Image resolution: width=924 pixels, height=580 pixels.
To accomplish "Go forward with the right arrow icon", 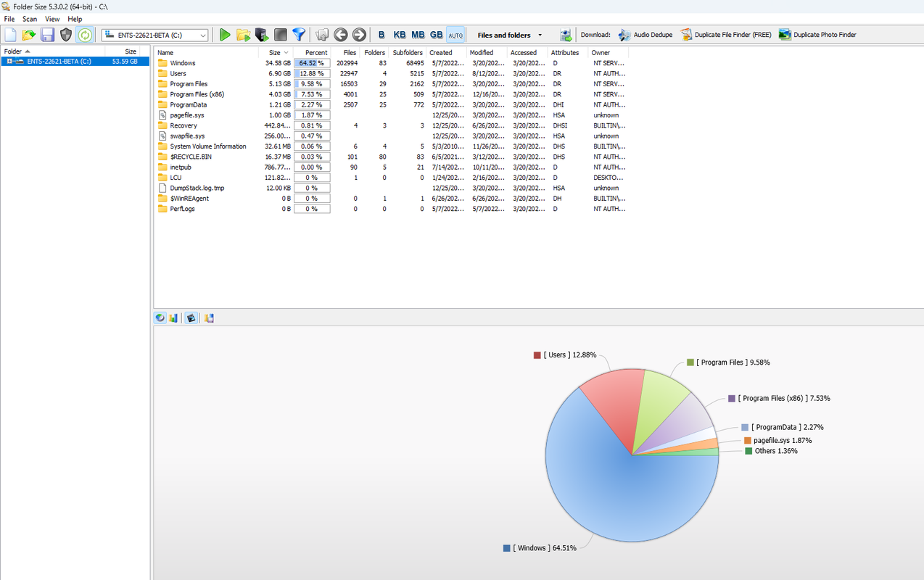I will click(359, 35).
